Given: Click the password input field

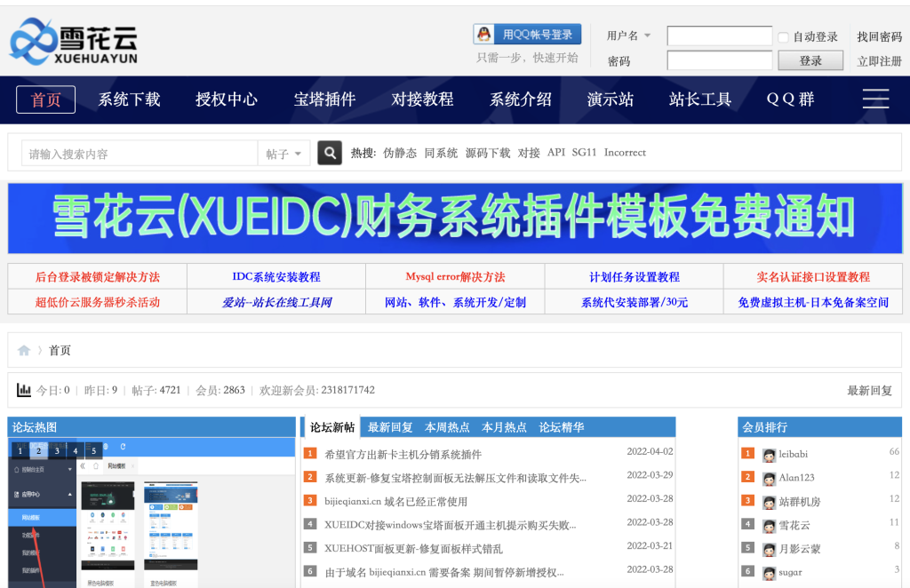Looking at the screenshot, I should click(719, 60).
